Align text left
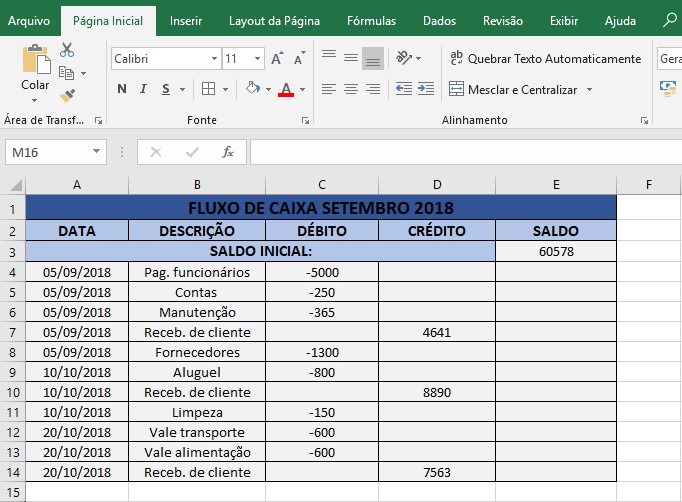 pos(329,89)
